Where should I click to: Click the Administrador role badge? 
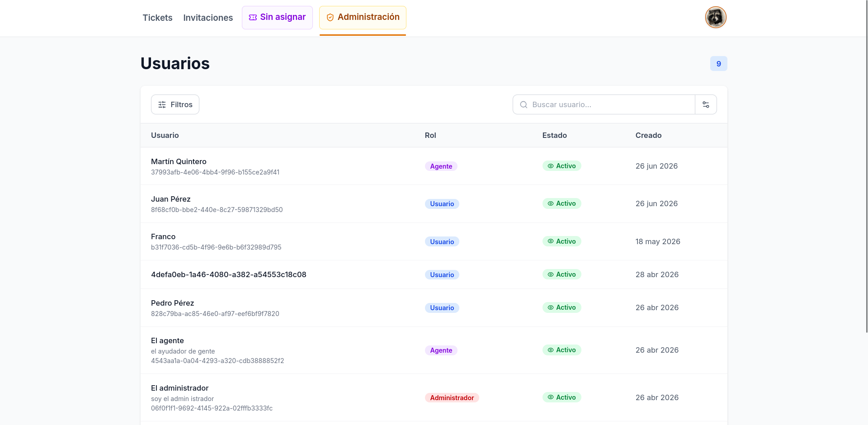click(x=452, y=398)
